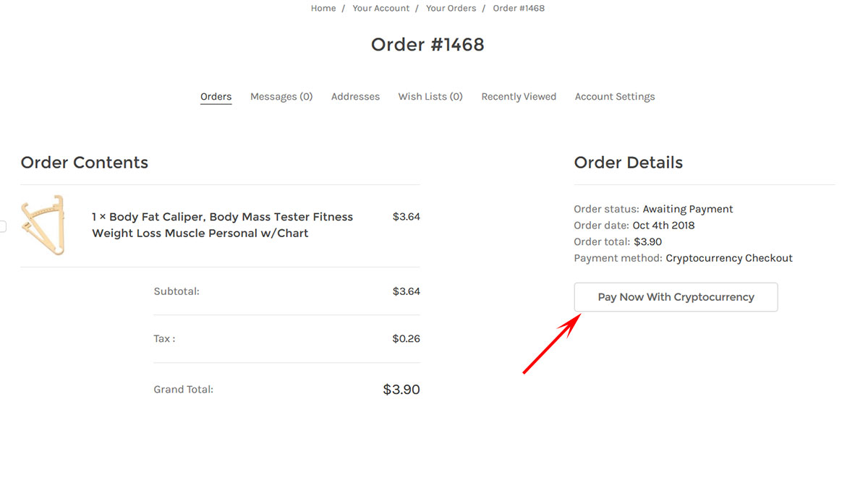Click the Order Details section heading
The image size is (868, 488).
tap(629, 163)
